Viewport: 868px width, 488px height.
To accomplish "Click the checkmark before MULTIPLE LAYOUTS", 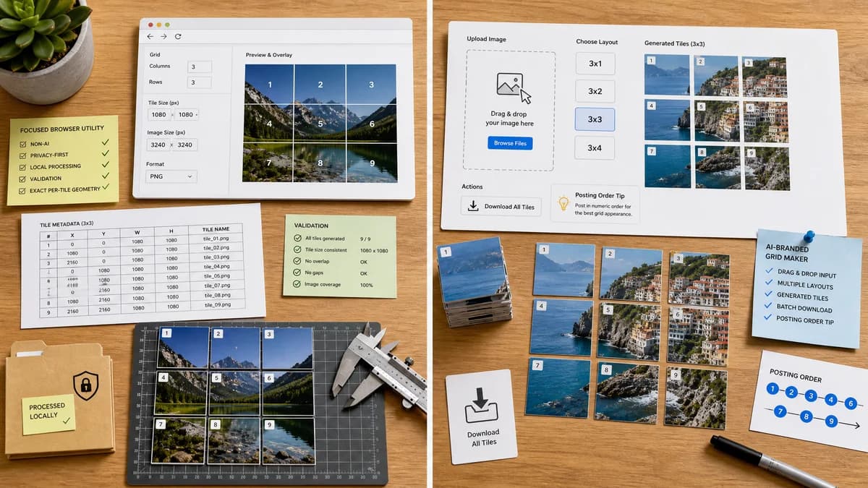I will click(x=768, y=283).
